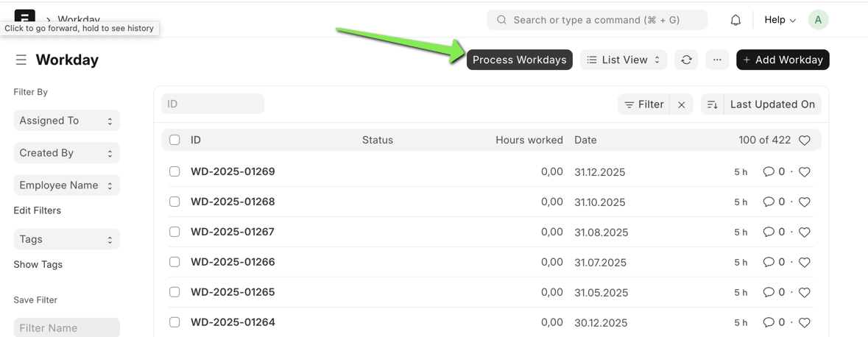Toggle sort direction icon
This screenshot has width=868, height=337.
coord(713,104)
